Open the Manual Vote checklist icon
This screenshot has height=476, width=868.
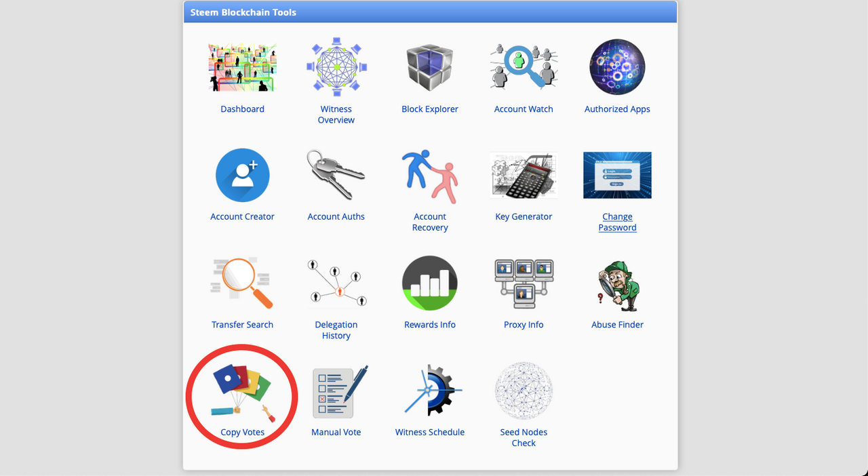(x=340, y=391)
